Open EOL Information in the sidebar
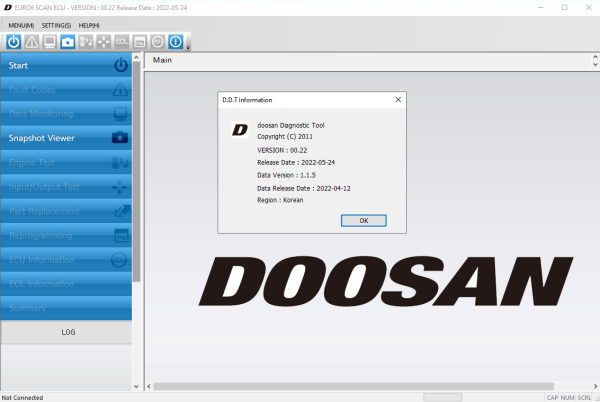Viewport: 600px width, 402px height. point(66,283)
